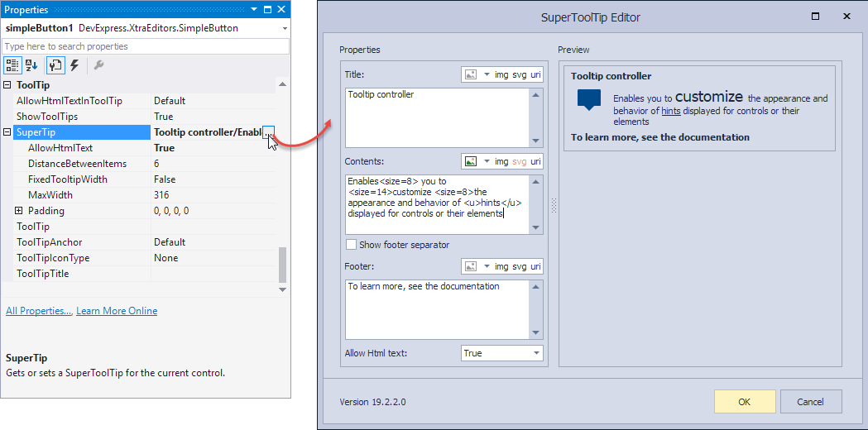Select svg option for Title image
Screen dimensions: 868x430
pyautogui.click(x=520, y=74)
